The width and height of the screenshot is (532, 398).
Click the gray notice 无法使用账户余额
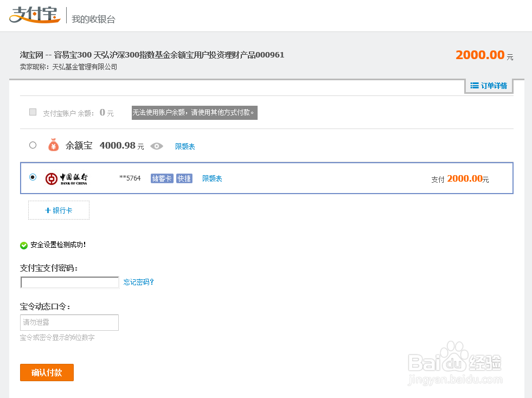tap(194, 113)
